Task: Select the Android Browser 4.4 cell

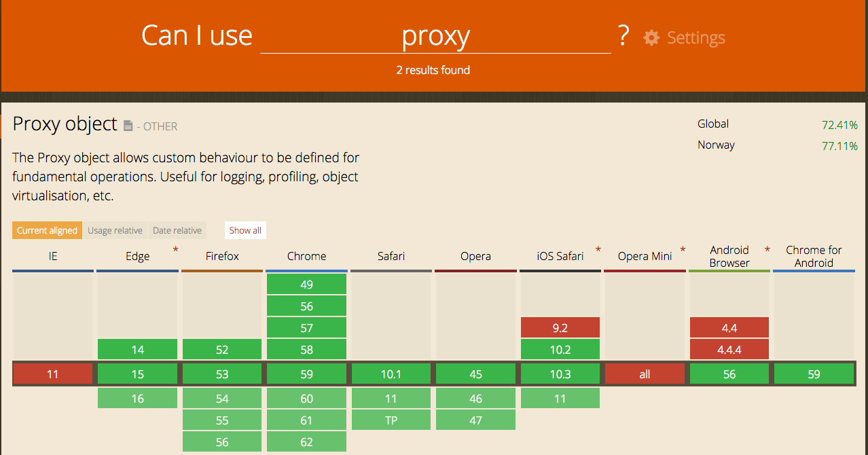Action: (729, 328)
